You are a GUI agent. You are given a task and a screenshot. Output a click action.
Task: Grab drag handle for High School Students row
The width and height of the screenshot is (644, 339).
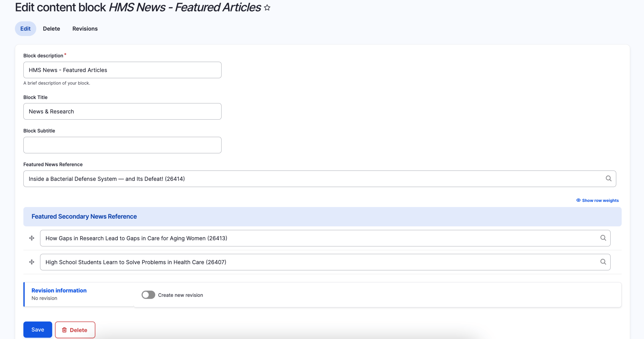click(32, 262)
